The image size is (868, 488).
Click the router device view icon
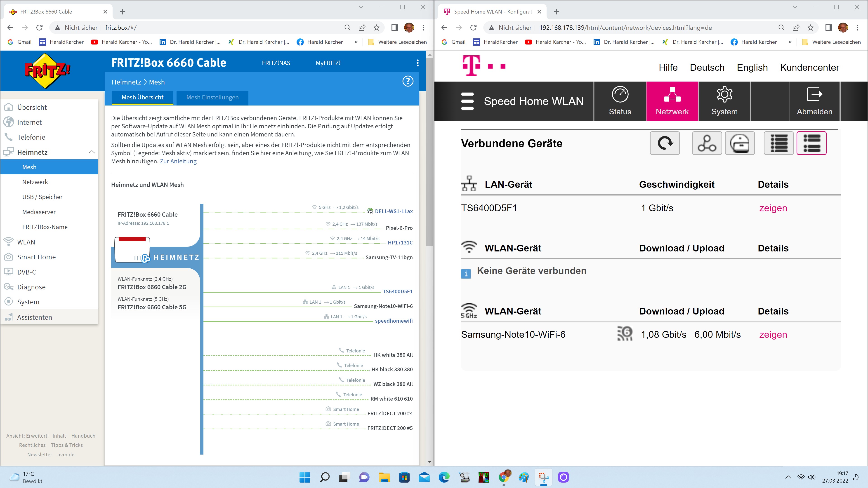click(x=740, y=143)
